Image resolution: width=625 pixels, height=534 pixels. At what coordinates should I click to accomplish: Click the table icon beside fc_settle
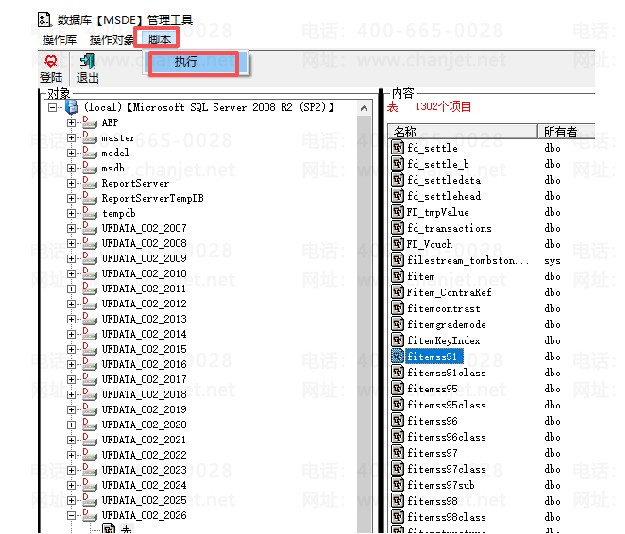coord(397,147)
